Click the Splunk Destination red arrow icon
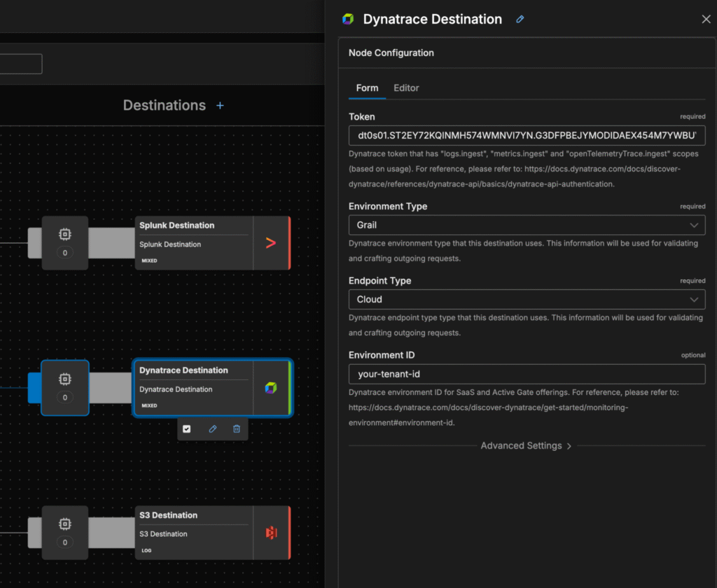 click(271, 243)
